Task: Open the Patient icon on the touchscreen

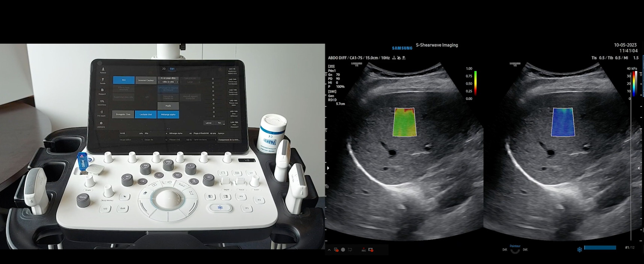Action: [103, 70]
